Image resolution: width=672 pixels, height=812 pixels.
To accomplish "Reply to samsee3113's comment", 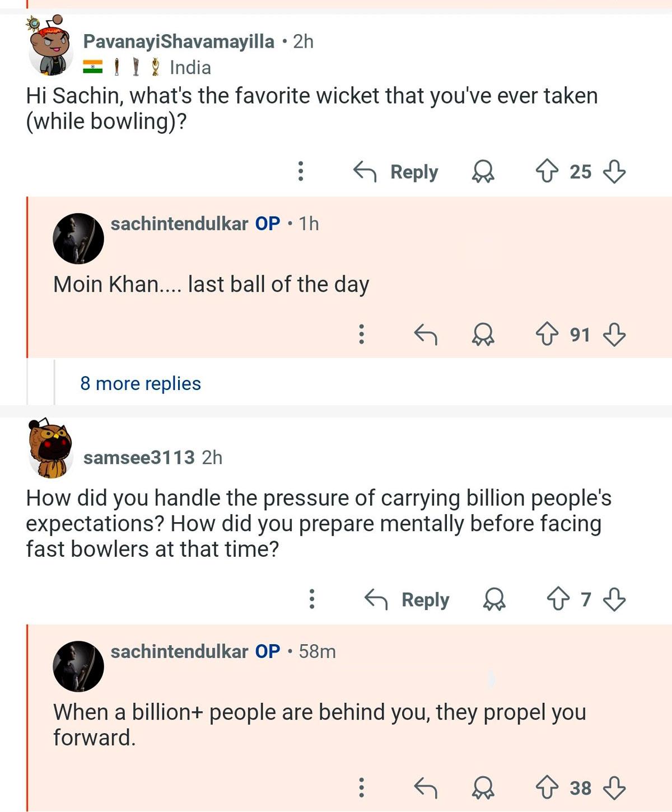I will tap(408, 599).
